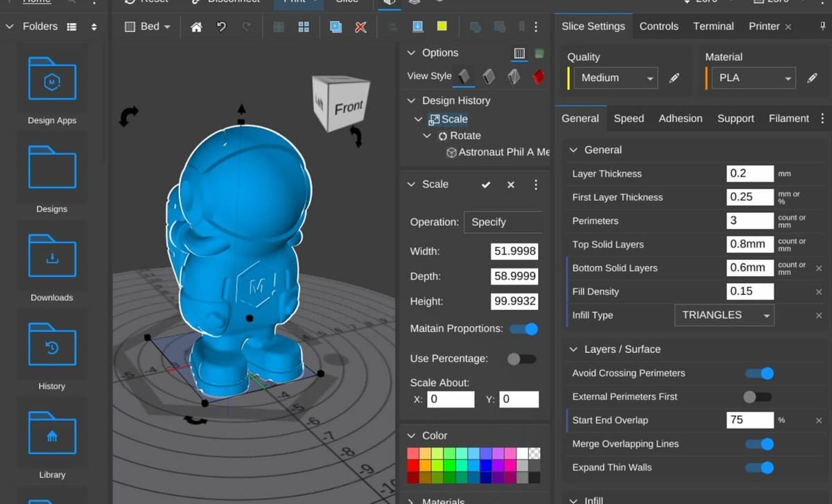Image resolution: width=832 pixels, height=504 pixels.
Task: Switch to the Terminal tab
Action: click(x=713, y=26)
